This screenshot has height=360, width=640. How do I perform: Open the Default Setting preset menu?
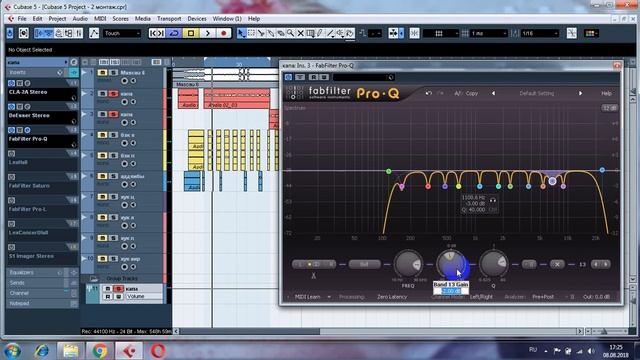537,93
